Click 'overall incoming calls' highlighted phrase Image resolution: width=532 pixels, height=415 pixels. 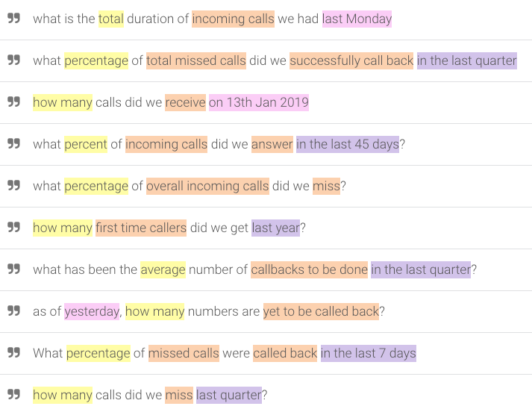(x=207, y=186)
